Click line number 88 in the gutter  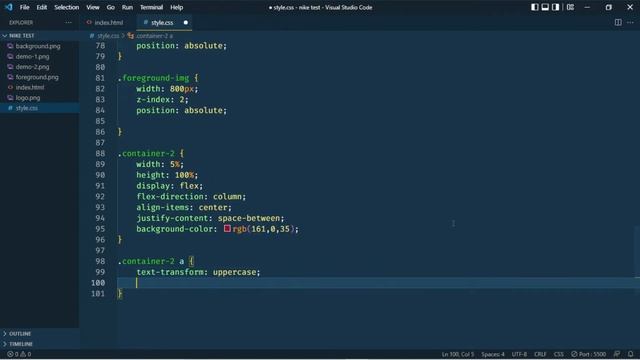(x=100, y=153)
